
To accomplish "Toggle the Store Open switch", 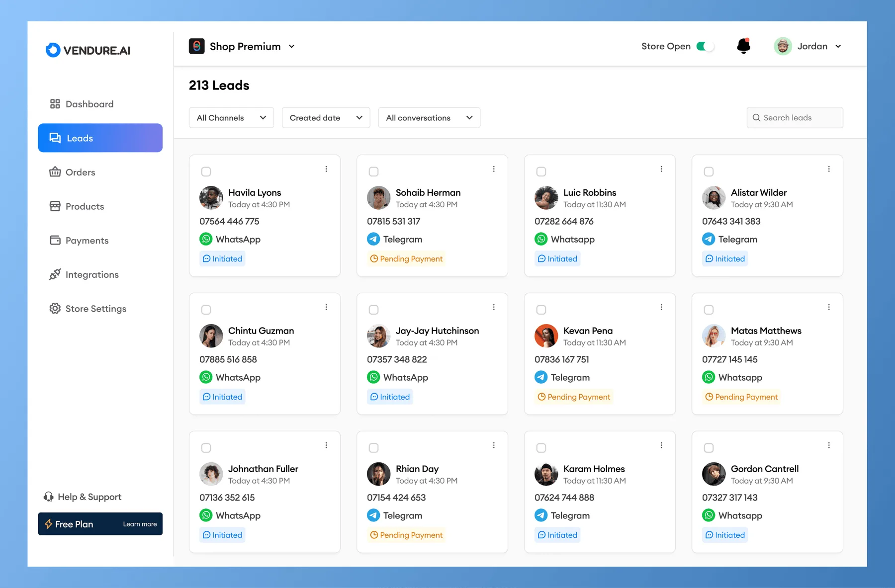I will [705, 46].
